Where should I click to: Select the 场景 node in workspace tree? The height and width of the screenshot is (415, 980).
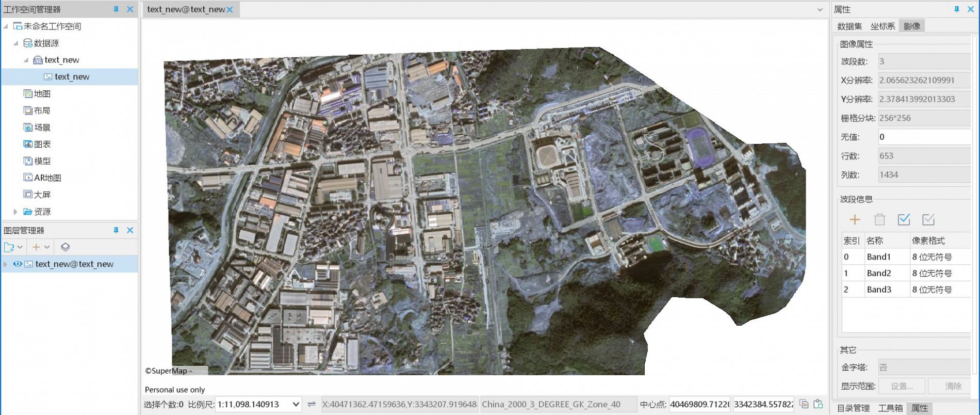(37, 127)
